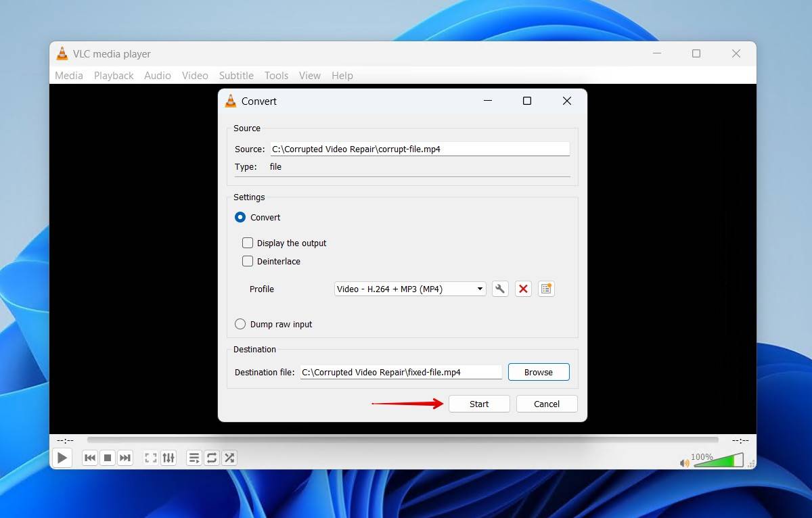Open the Tools menu
The image size is (812, 518).
coord(276,76)
